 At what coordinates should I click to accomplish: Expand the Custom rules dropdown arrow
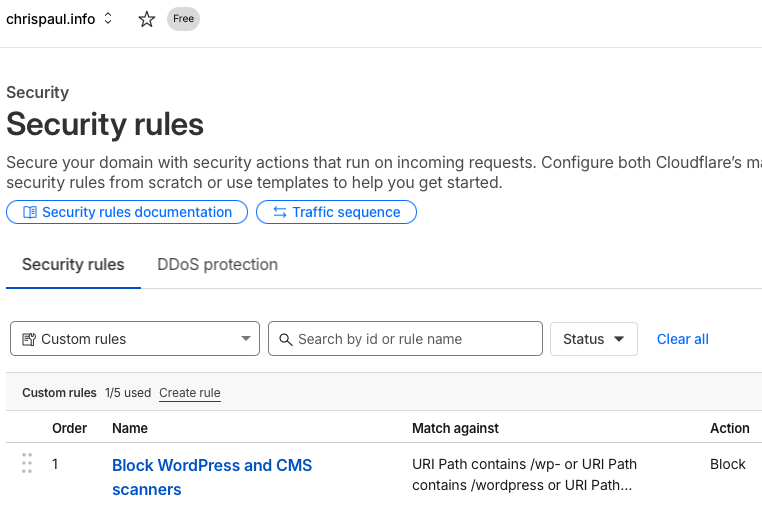click(246, 339)
